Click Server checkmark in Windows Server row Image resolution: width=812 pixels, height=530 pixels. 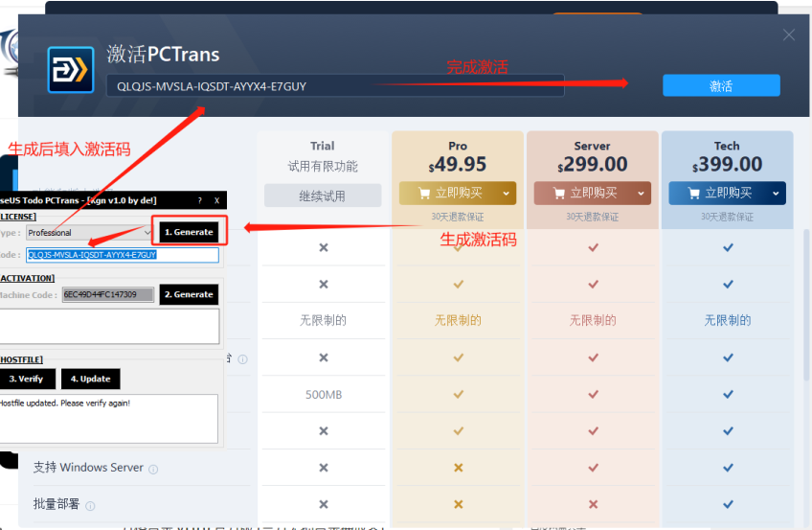[594, 468]
